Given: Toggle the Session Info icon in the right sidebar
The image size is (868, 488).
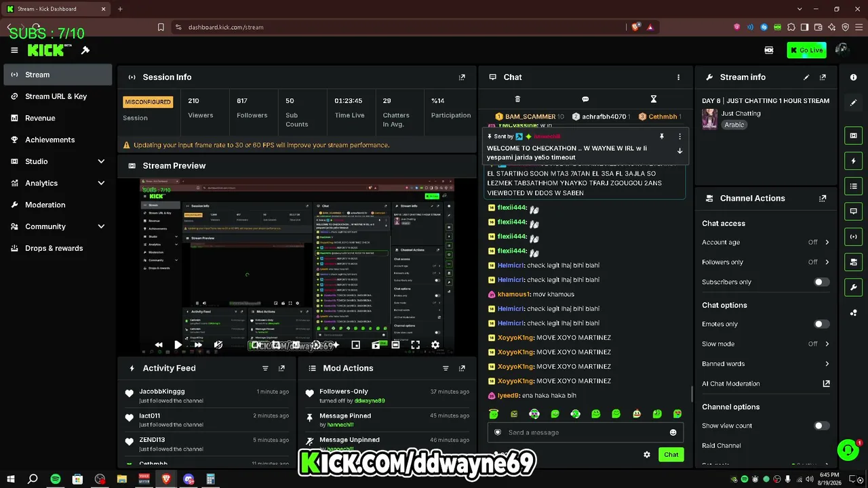Looking at the screenshot, I should (853, 237).
